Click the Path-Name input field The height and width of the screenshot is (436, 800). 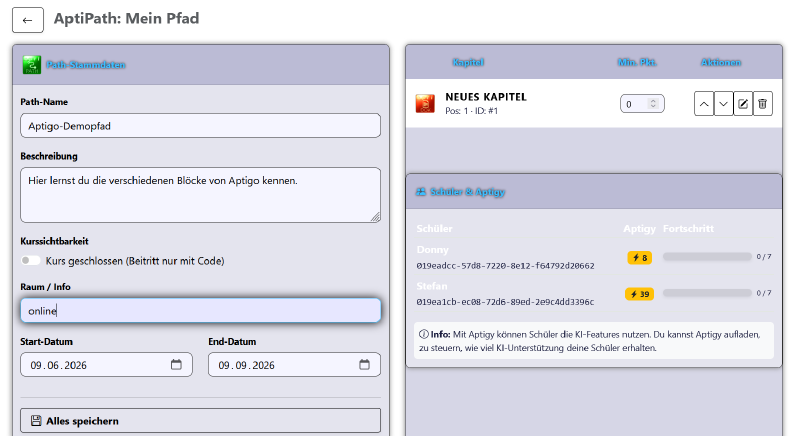pyautogui.click(x=201, y=125)
